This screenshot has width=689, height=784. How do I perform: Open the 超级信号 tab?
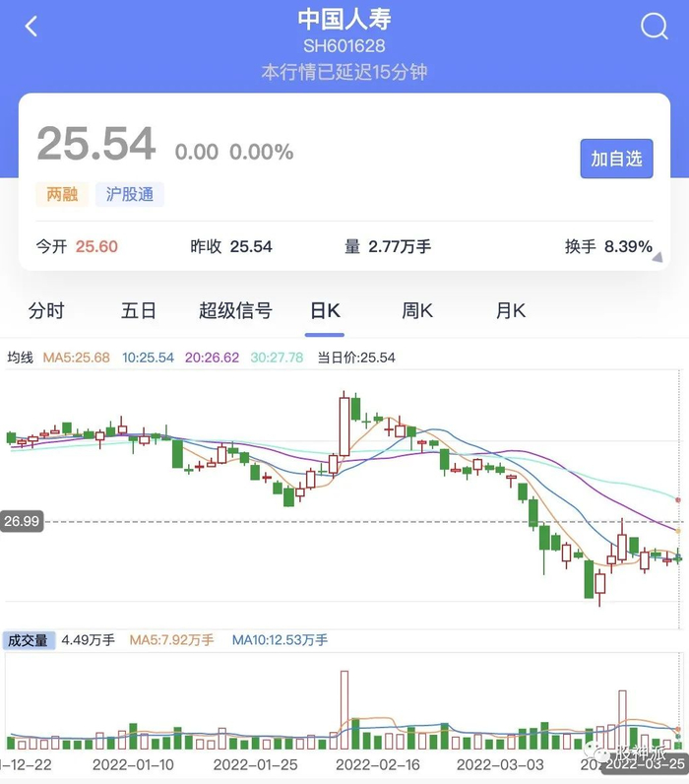tap(235, 311)
